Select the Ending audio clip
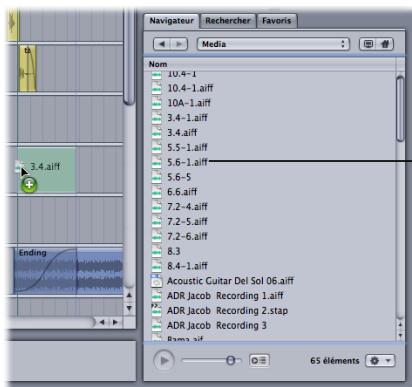 point(68,271)
